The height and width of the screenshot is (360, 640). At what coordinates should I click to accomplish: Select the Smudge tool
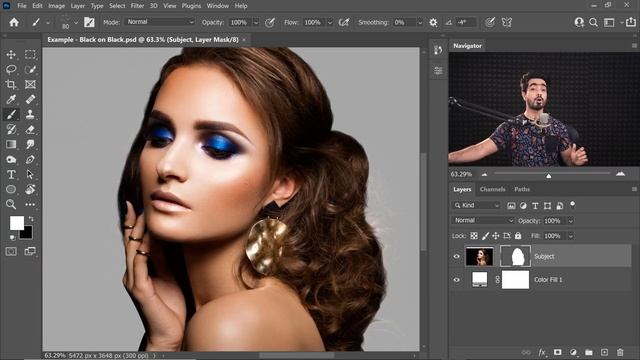tap(30, 144)
